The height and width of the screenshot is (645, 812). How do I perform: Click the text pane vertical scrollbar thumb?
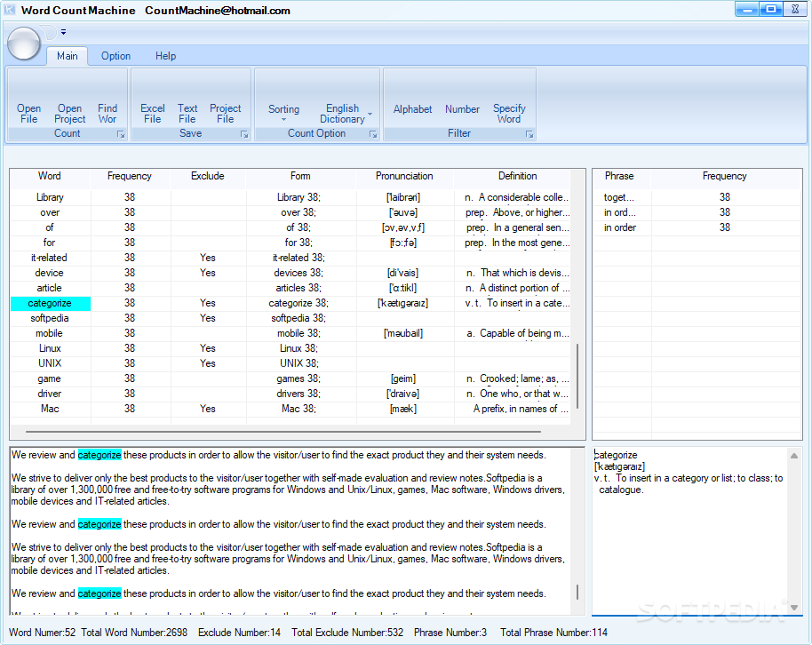point(577,593)
